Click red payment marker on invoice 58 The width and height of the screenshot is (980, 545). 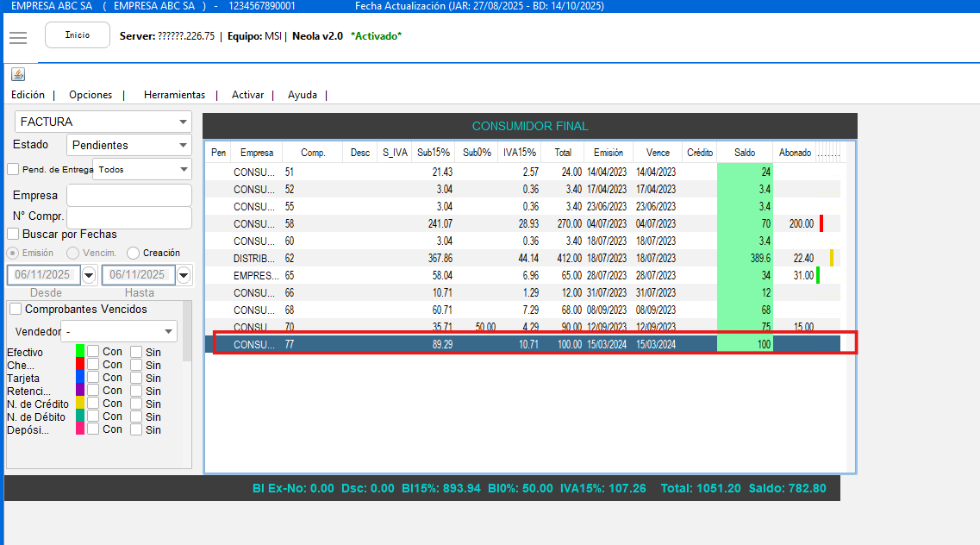coord(821,223)
